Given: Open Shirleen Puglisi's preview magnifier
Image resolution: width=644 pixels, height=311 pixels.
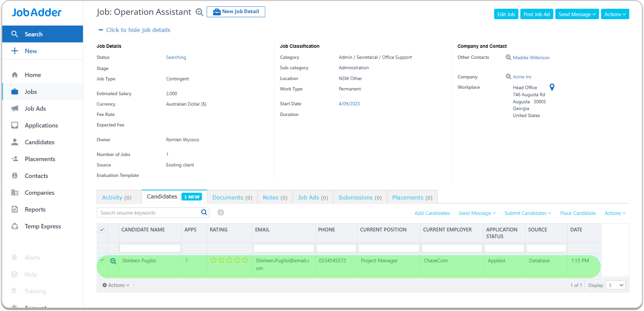Looking at the screenshot, I should coord(113,261).
